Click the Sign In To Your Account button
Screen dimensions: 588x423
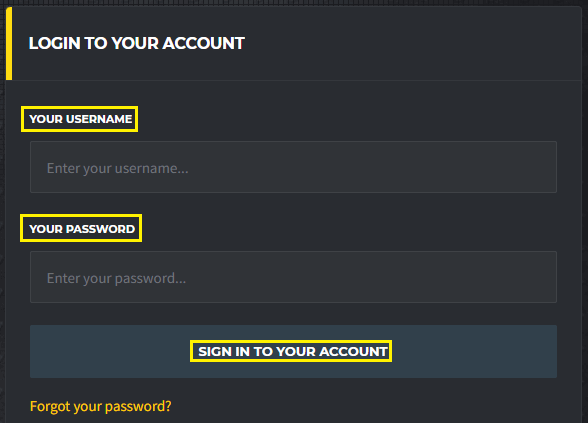coord(293,351)
